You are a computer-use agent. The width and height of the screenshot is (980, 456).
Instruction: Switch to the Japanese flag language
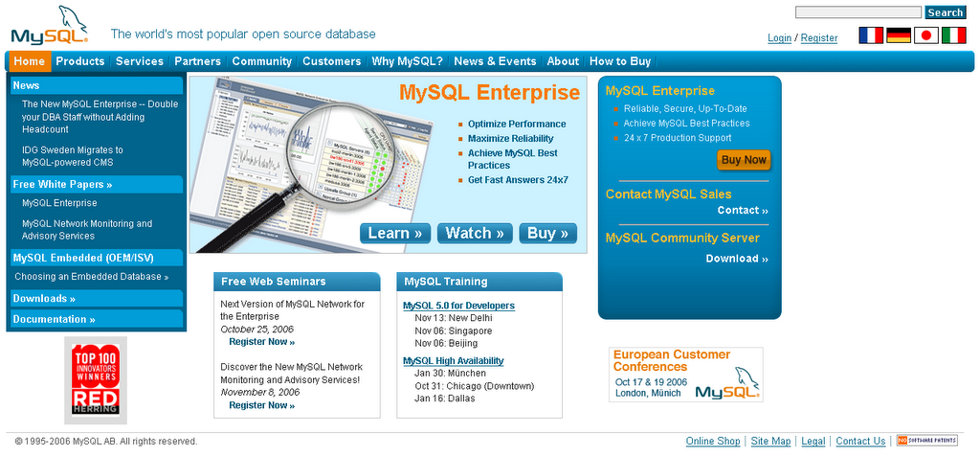coord(925,35)
